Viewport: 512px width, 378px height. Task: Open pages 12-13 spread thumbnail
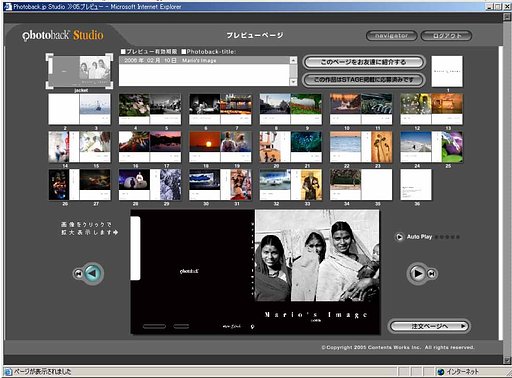click(x=431, y=109)
